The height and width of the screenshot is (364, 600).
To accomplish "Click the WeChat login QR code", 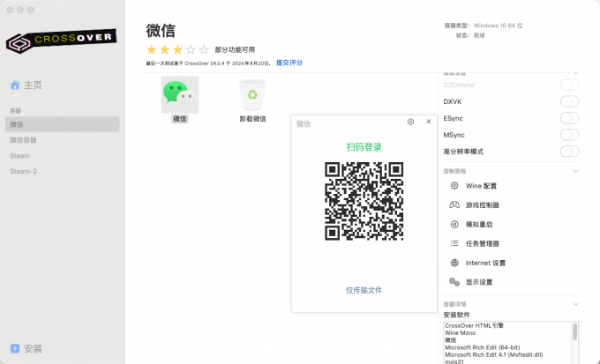I will click(364, 201).
